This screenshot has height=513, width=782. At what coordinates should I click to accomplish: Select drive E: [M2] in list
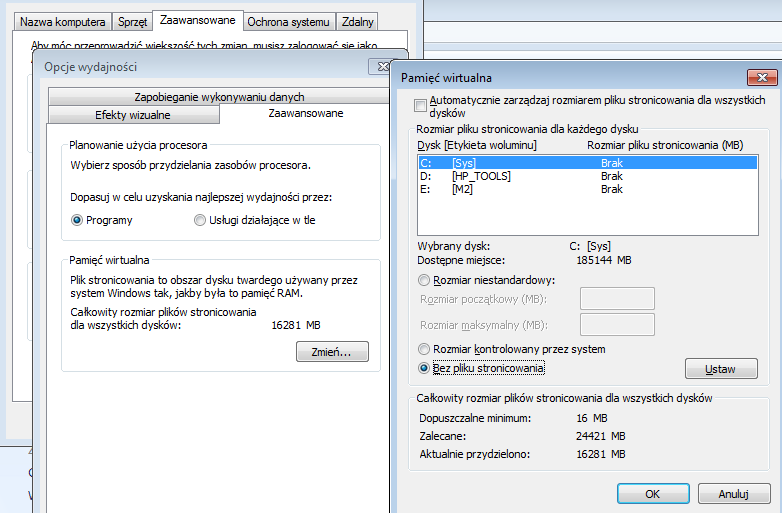pyautogui.click(x=587, y=189)
